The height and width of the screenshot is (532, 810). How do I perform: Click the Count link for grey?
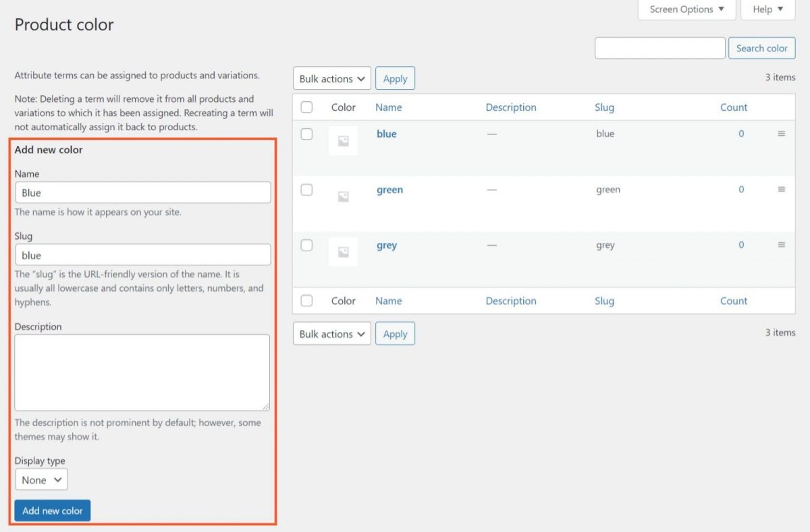(x=741, y=245)
